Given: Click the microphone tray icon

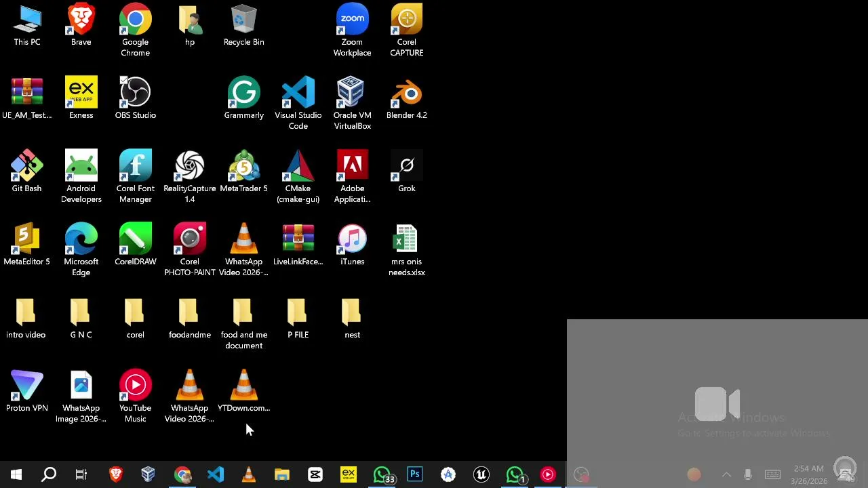Looking at the screenshot, I should click(x=747, y=474).
